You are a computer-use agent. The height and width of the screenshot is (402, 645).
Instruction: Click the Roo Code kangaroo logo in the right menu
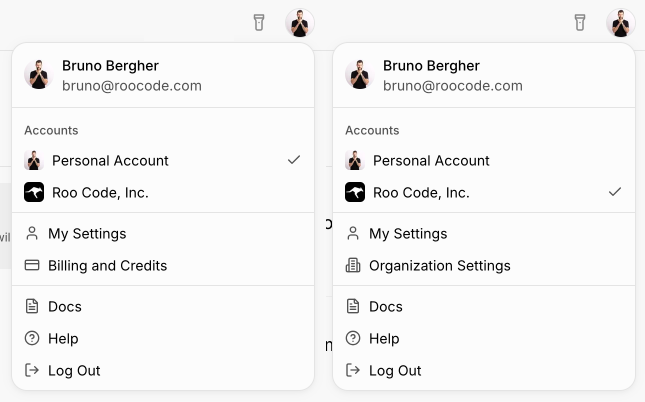(x=355, y=192)
